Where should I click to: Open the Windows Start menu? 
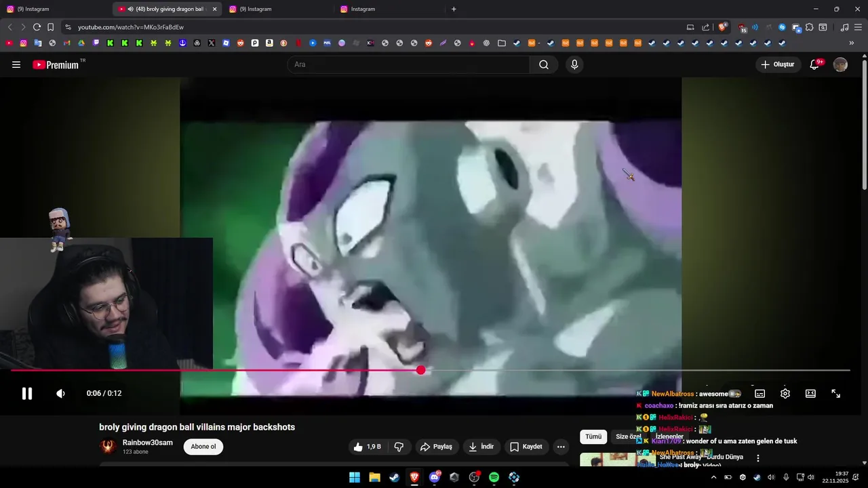[x=355, y=477]
